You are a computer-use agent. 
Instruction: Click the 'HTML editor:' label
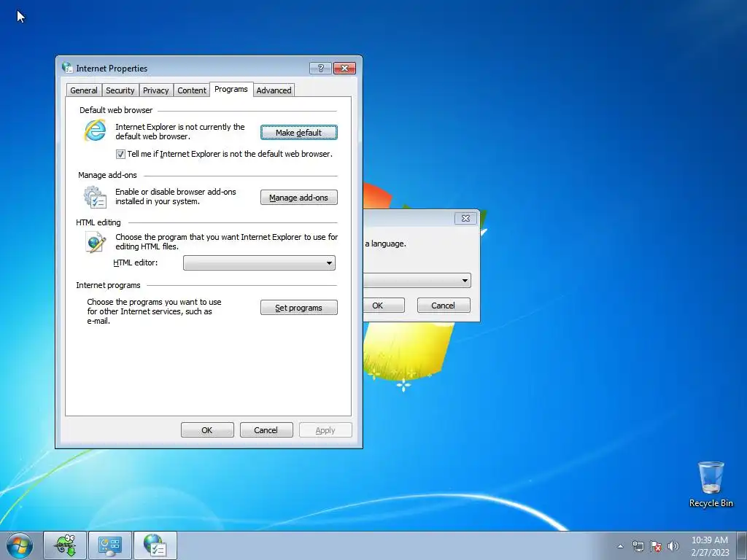pos(135,262)
